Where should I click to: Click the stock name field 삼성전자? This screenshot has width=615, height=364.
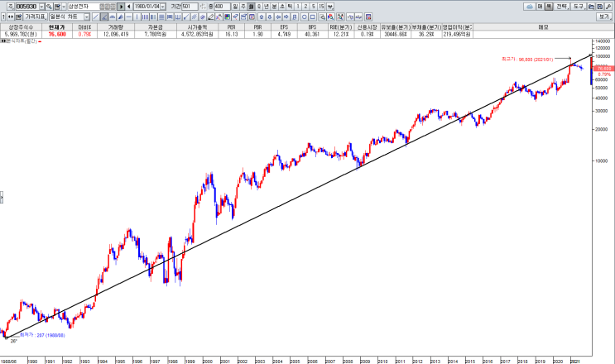click(x=83, y=7)
